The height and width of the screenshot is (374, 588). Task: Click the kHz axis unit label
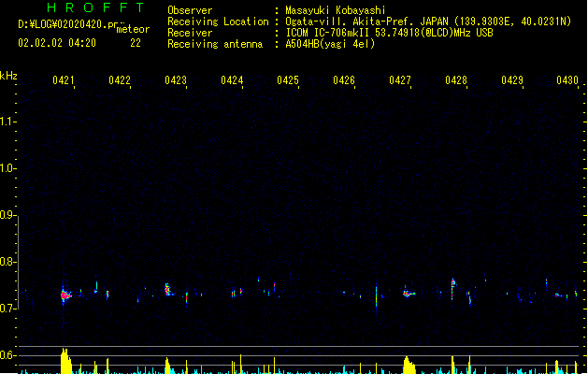click(x=8, y=76)
